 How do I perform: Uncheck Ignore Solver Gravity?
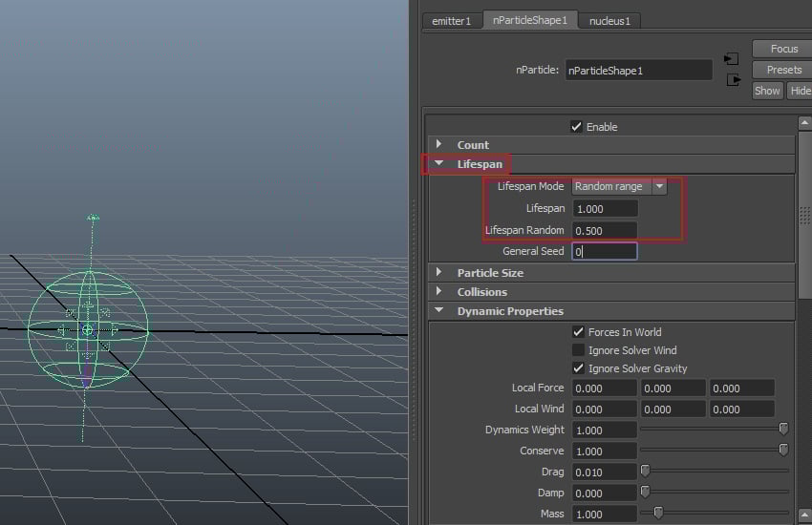[579, 368]
